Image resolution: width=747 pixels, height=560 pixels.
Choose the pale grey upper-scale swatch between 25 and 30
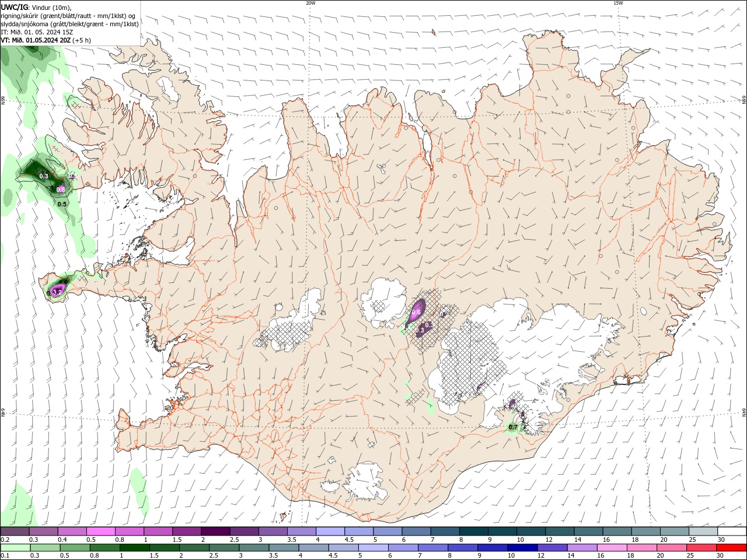pyautogui.click(x=703, y=531)
